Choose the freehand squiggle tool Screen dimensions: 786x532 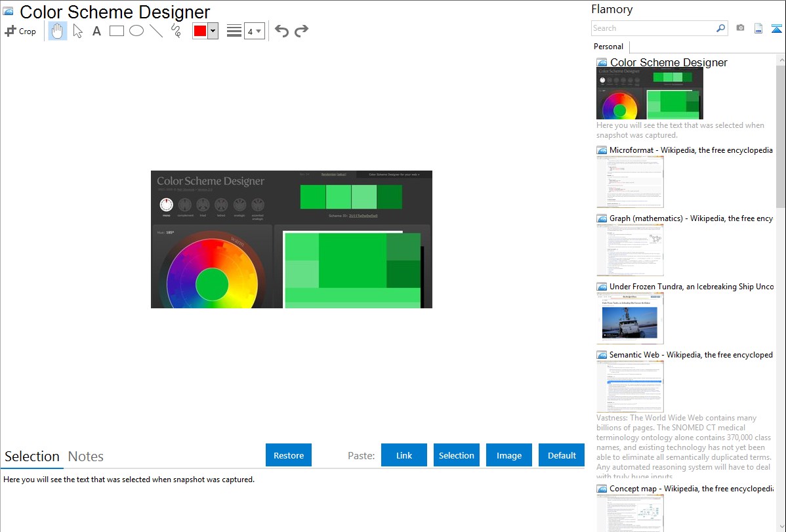tap(176, 31)
